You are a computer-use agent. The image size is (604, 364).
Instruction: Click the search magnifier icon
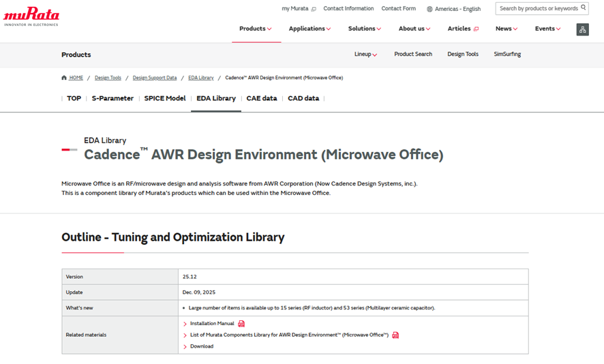(x=584, y=8)
